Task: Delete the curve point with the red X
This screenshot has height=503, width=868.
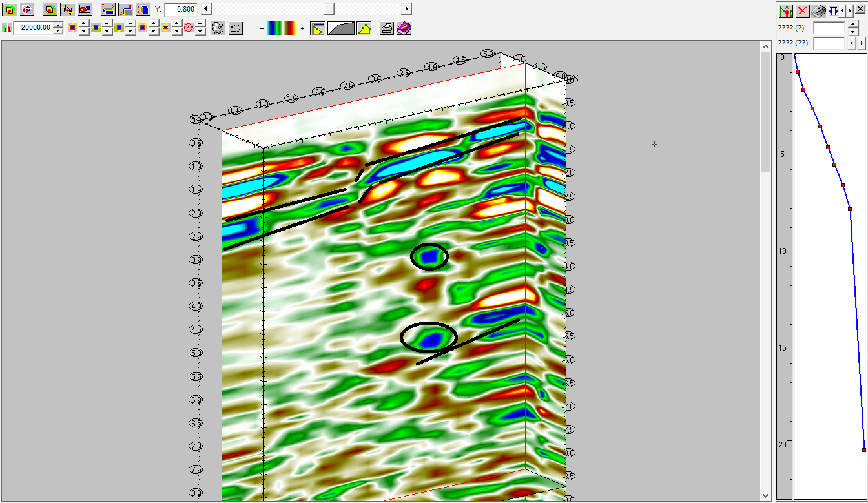Action: tap(803, 11)
